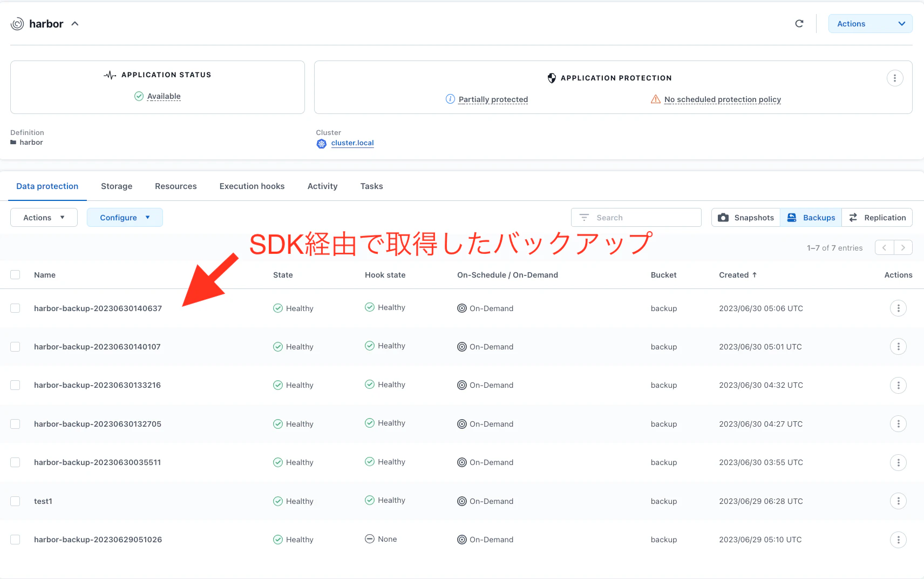The width and height of the screenshot is (924, 579).
Task: Select the Backups view button
Action: 811,218
